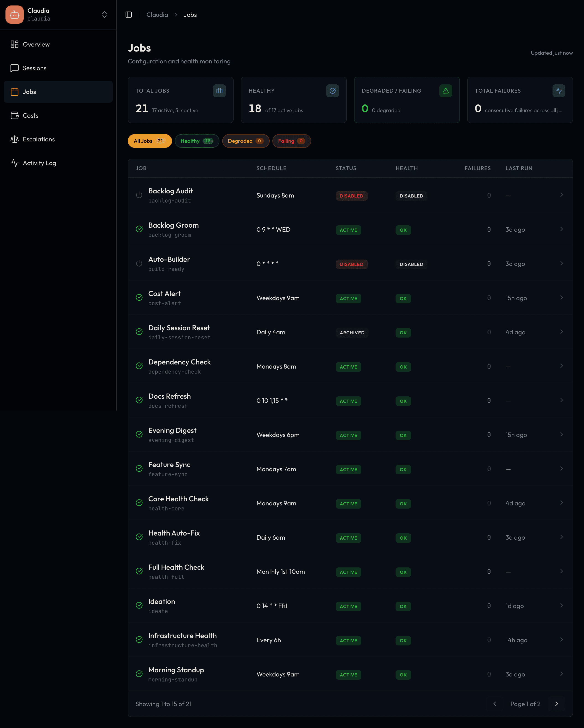This screenshot has width=584, height=728.
Task: Select the All Jobs tab
Action: 149,141
